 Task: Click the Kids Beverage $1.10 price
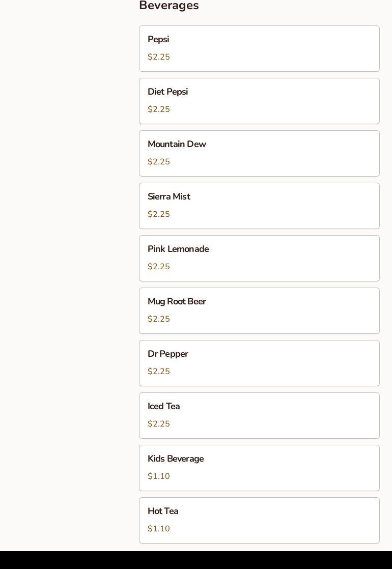point(159,476)
